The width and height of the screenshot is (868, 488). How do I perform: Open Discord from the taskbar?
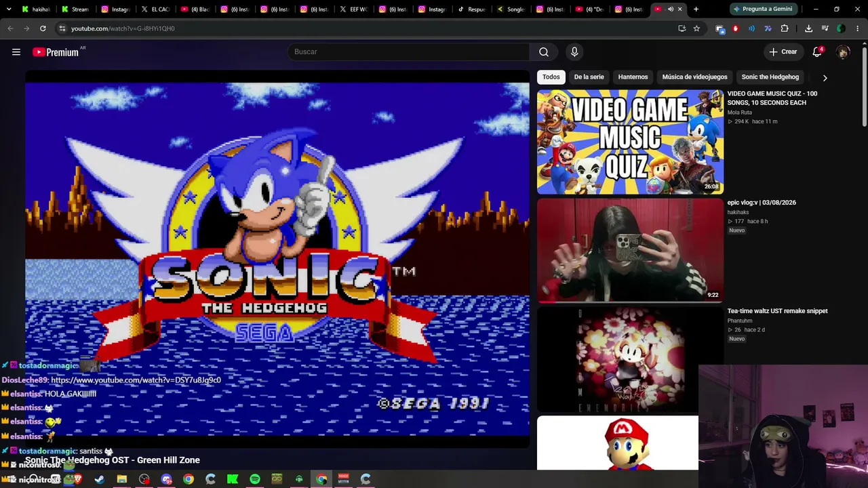tap(166, 479)
